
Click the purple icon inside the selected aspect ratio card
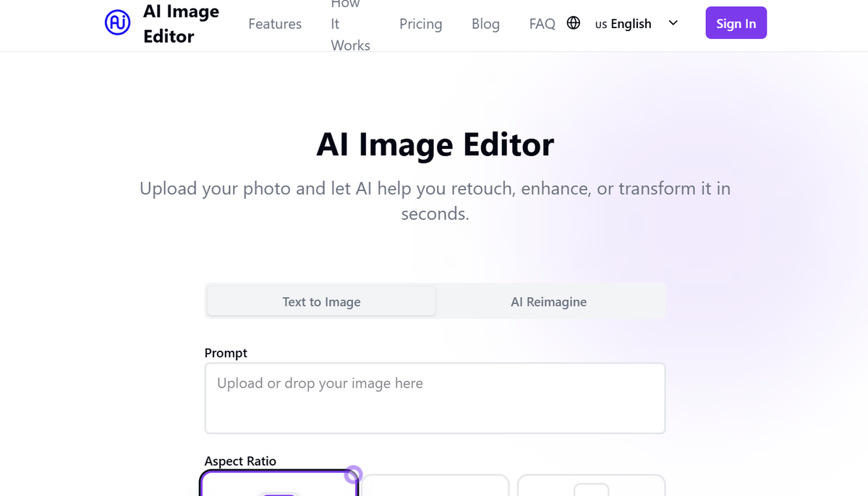[x=278, y=493]
